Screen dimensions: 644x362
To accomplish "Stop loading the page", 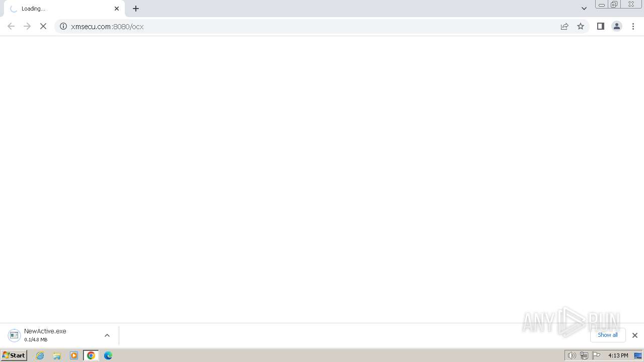I will 43,26.
